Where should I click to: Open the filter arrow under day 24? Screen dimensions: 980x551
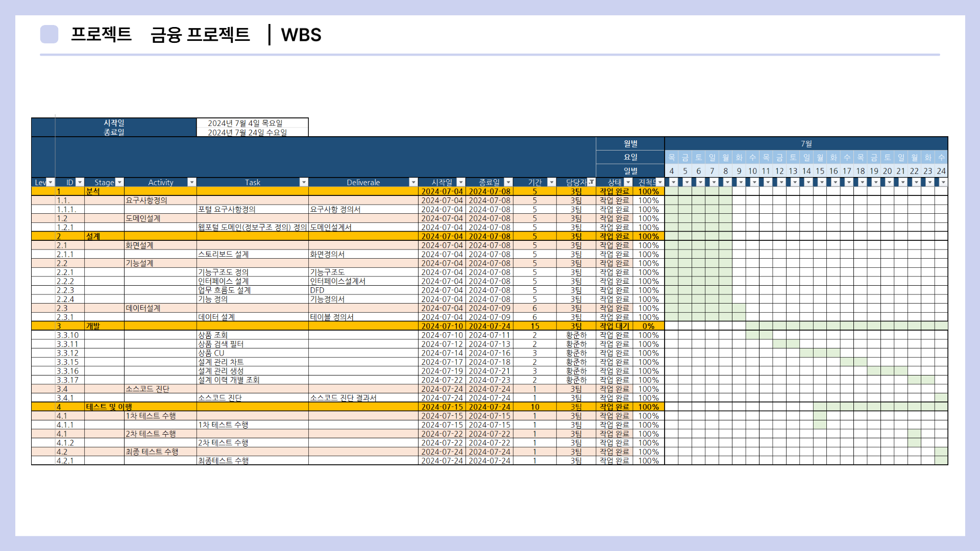pos(943,182)
